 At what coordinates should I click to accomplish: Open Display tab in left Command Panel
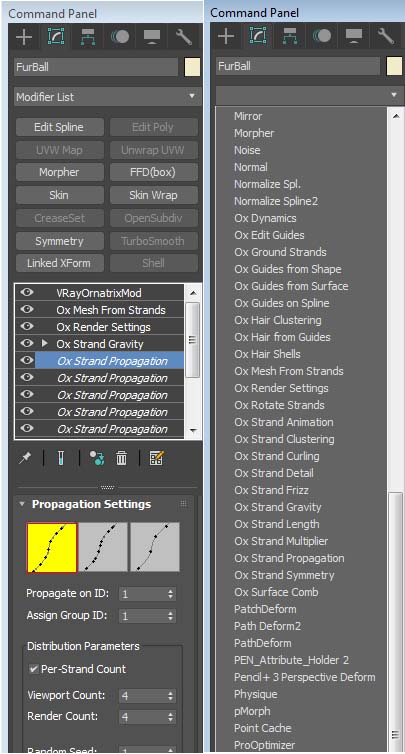(x=152, y=37)
